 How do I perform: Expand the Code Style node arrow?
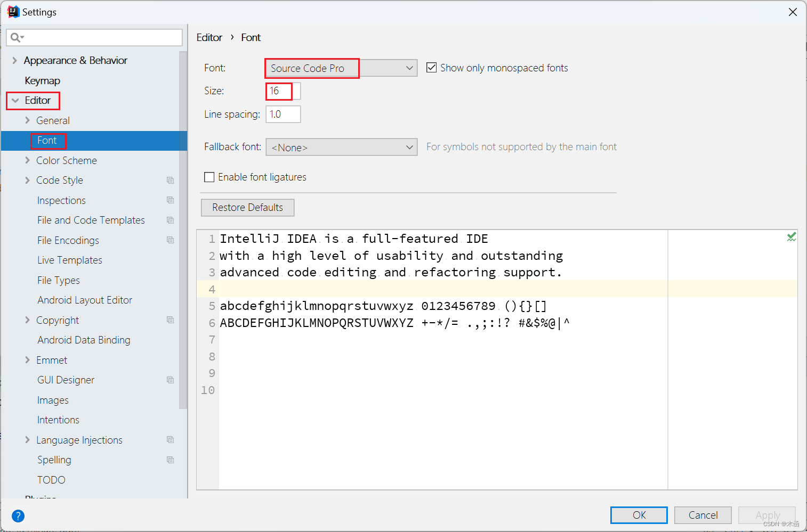(28, 181)
